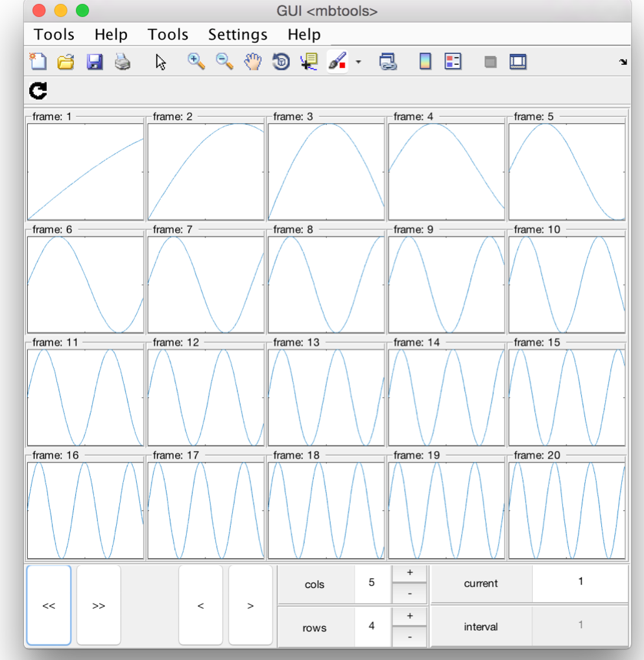This screenshot has height=660, width=644.
Task: Click the rows value field
Action: pos(372,626)
